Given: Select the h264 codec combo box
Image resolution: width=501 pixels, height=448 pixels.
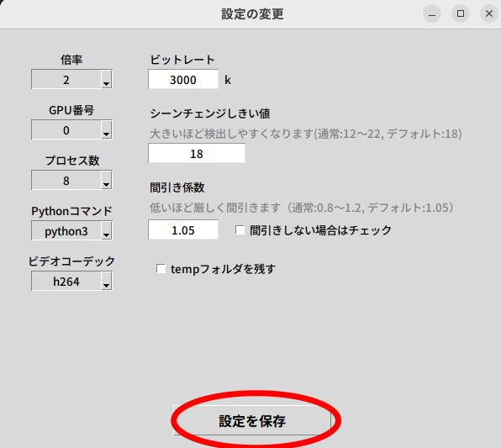Looking at the screenshot, I should pyautogui.click(x=66, y=282).
